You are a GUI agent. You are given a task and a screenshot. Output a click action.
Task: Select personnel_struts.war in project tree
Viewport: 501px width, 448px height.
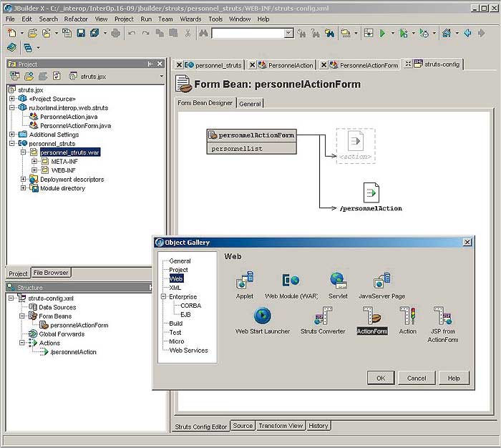click(70, 152)
